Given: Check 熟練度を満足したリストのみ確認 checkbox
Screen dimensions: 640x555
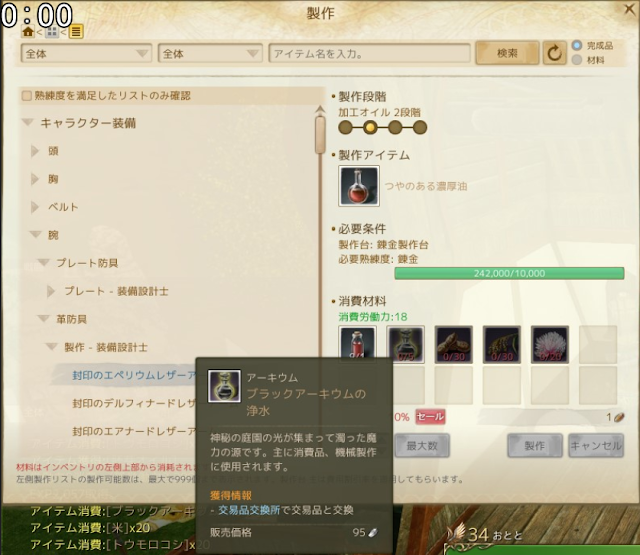Looking at the screenshot, I should pyautogui.click(x=27, y=96).
